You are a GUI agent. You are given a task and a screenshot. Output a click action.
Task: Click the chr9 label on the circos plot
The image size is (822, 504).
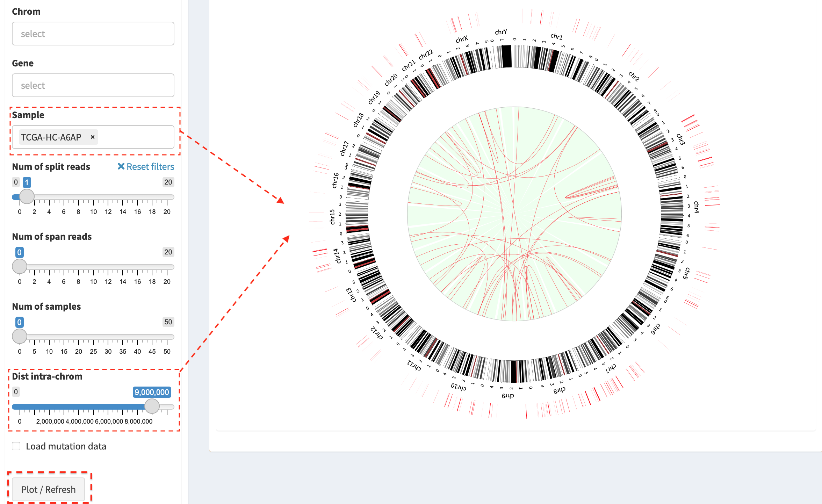[508, 396]
